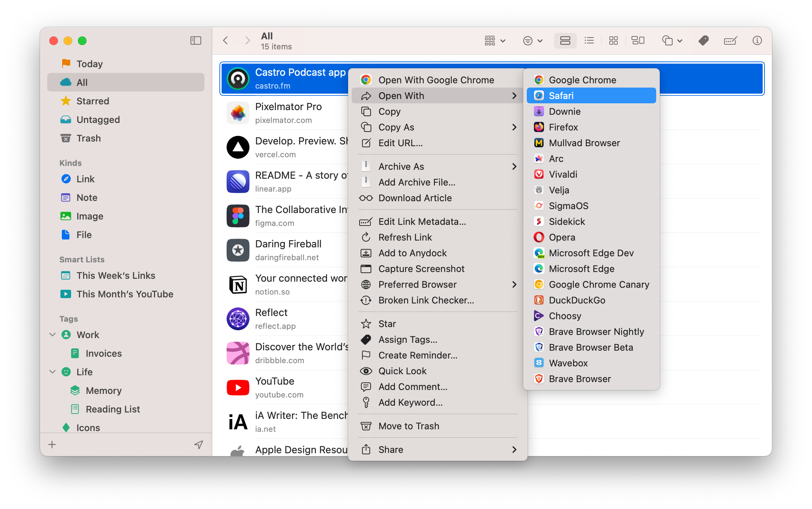Screen dimensions: 812x509
Task: Switch to grid view layout
Action: point(613,40)
